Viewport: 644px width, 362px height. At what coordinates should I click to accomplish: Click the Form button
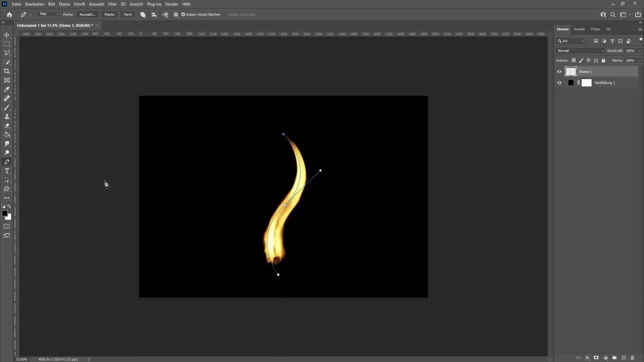[x=128, y=14]
